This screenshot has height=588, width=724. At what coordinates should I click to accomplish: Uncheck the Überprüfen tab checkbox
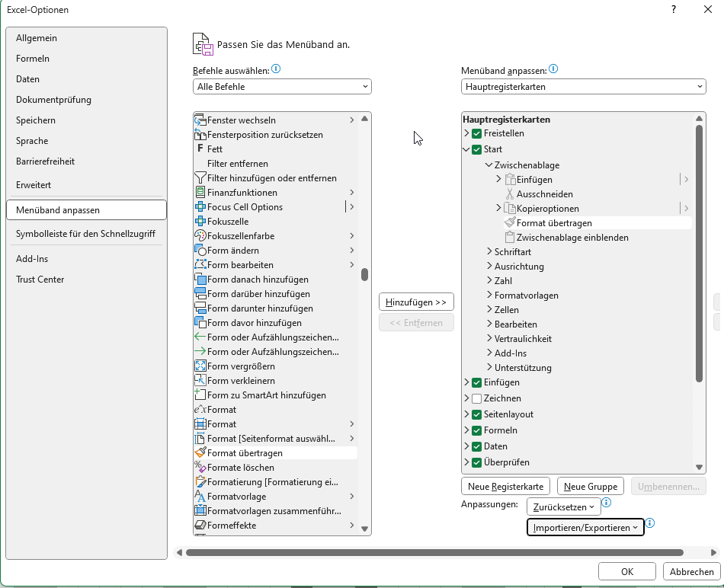[x=477, y=462]
